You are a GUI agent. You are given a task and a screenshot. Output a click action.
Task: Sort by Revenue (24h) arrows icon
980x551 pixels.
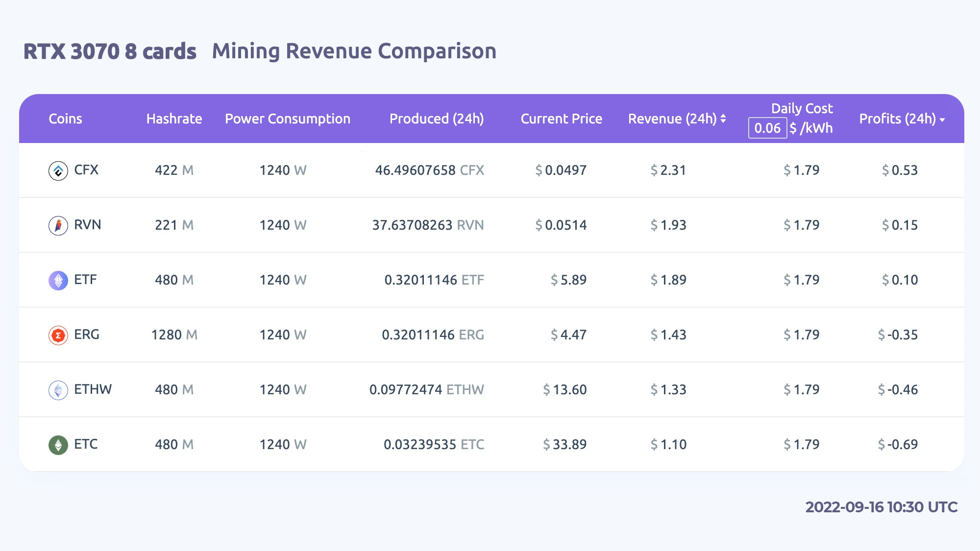pos(723,119)
